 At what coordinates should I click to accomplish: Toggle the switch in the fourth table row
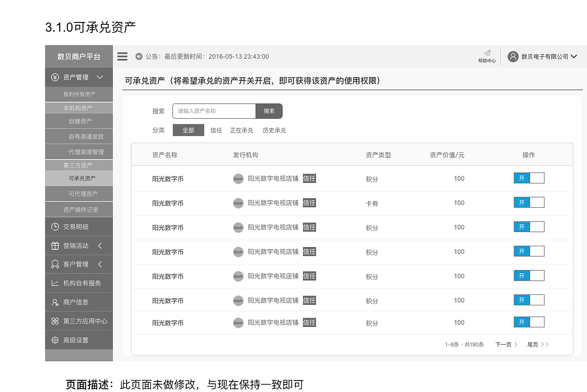(529, 251)
